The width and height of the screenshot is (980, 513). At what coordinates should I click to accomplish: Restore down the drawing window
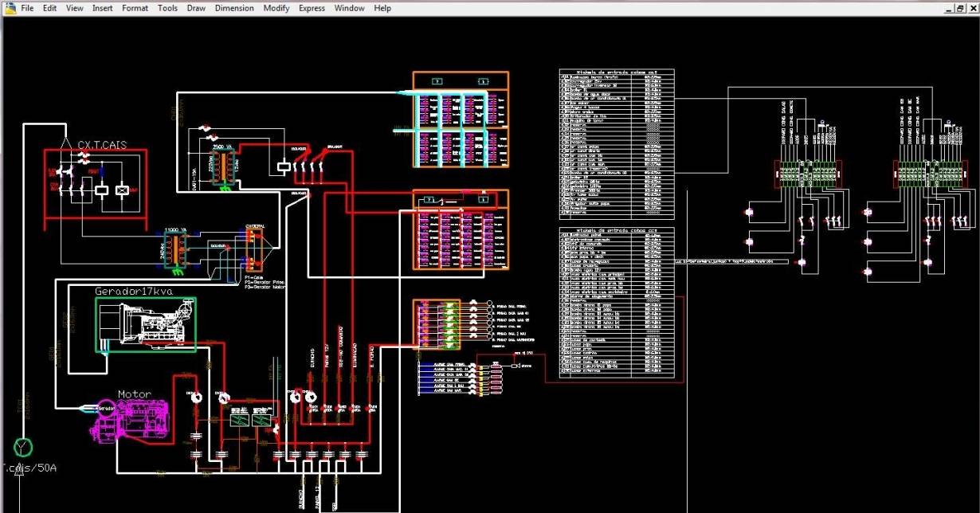pyautogui.click(x=959, y=8)
